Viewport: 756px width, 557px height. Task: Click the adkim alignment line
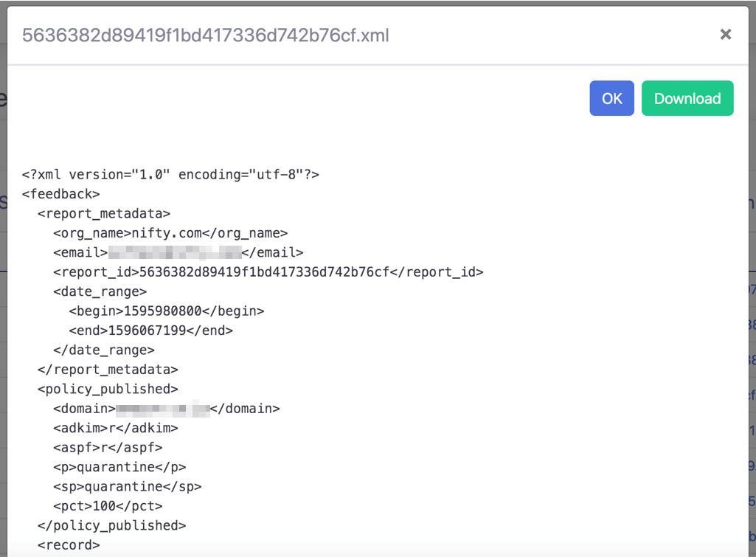(115, 428)
